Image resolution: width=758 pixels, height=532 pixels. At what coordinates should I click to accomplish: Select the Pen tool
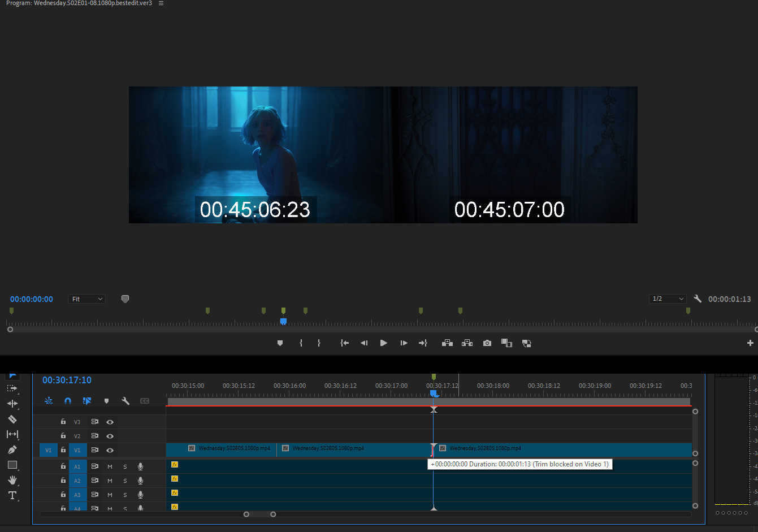tap(12, 449)
